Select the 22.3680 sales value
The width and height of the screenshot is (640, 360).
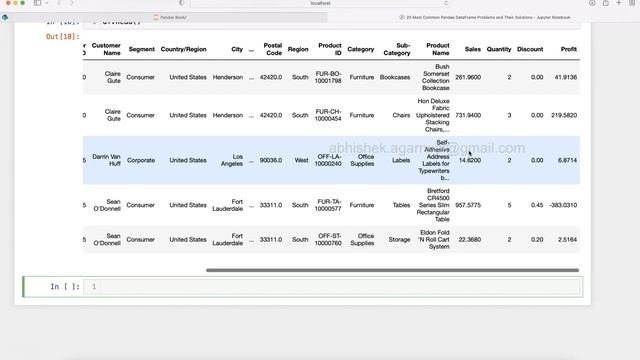(469, 239)
